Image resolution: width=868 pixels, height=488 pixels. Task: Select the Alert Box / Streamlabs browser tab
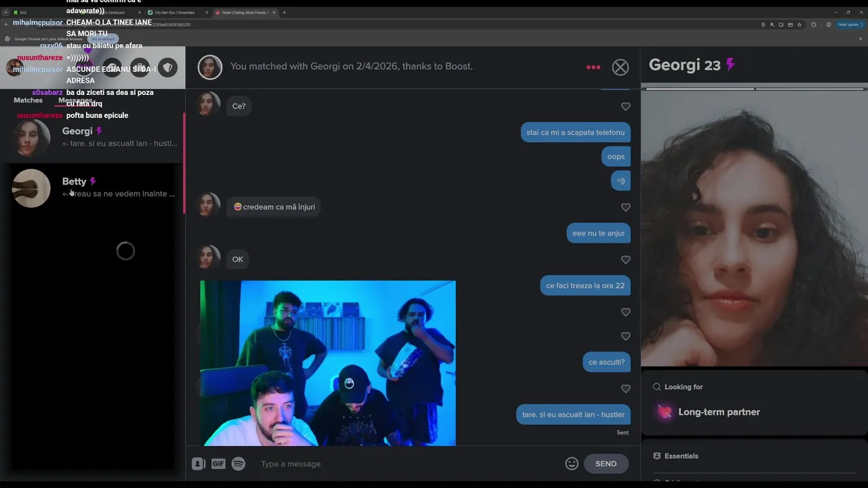[178, 12]
